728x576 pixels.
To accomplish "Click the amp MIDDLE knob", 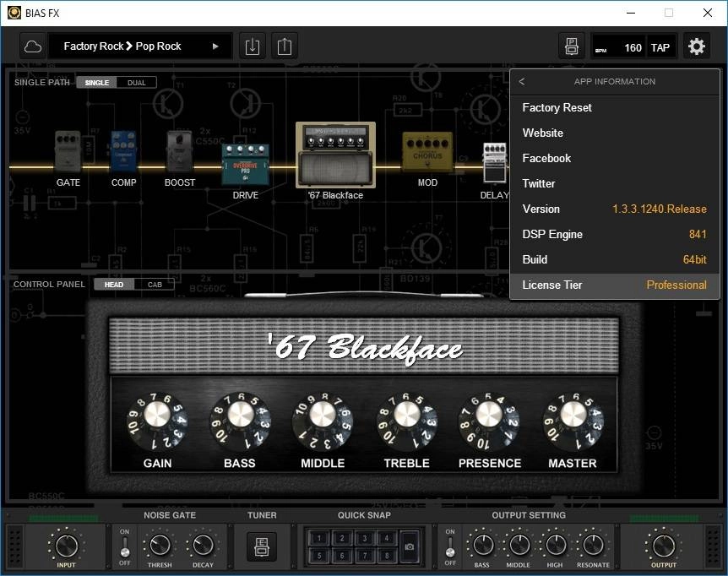I will coord(323,421).
